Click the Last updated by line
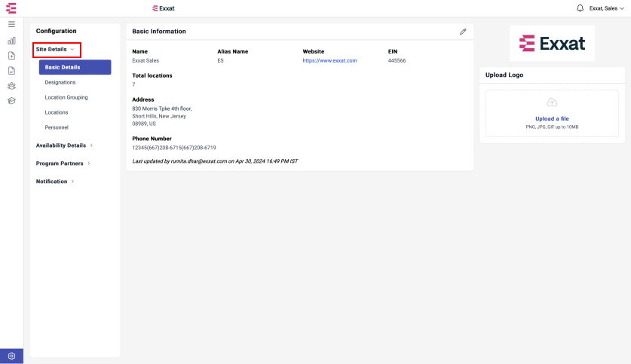This screenshot has width=631, height=364. point(215,161)
